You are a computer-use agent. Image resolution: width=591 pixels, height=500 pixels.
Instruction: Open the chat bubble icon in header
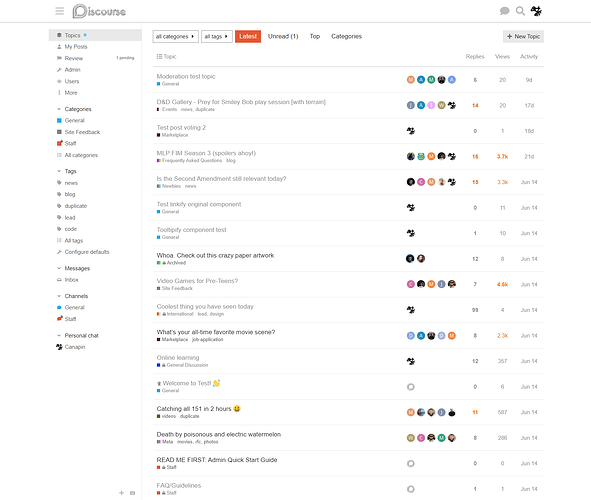504,11
